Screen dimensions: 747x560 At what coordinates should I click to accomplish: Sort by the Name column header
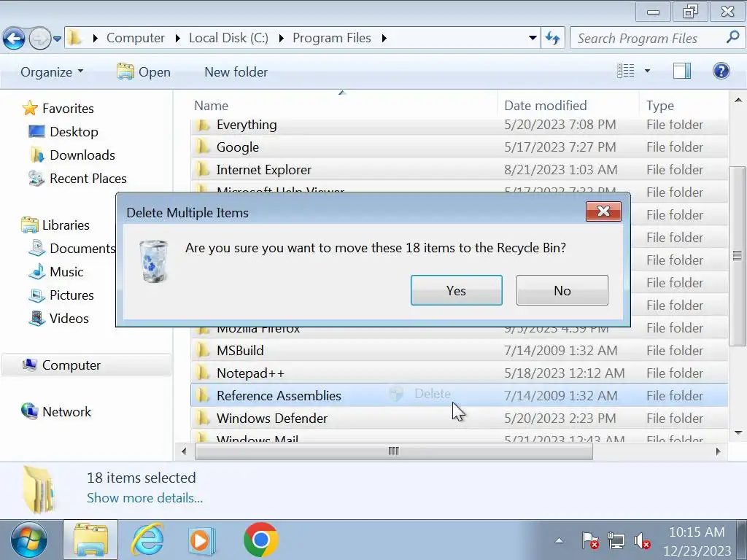343,105
